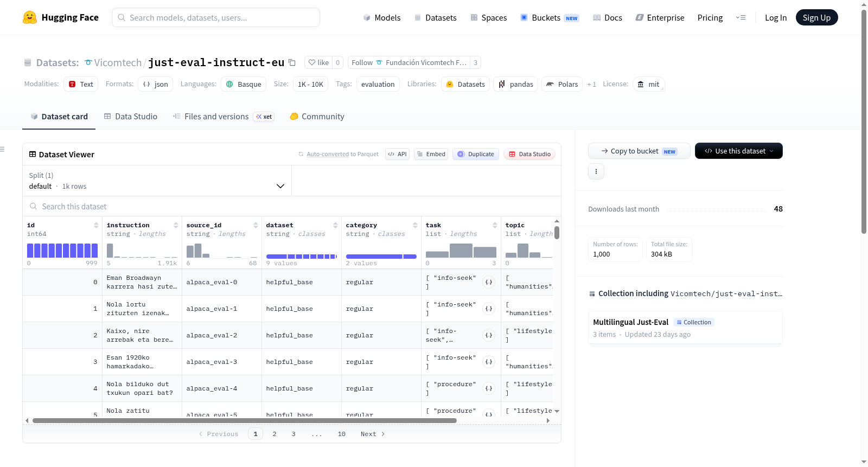Open the Enterprise link in navigation
868x467 pixels.
tap(660, 18)
